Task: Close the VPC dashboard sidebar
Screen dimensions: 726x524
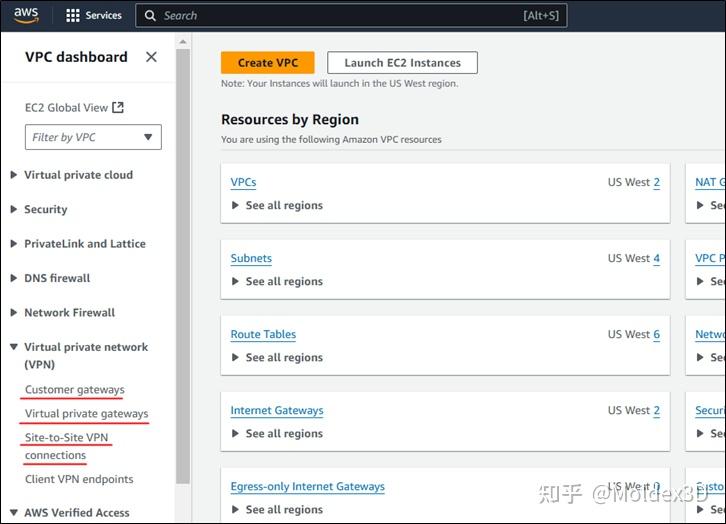Action: pyautogui.click(x=151, y=57)
